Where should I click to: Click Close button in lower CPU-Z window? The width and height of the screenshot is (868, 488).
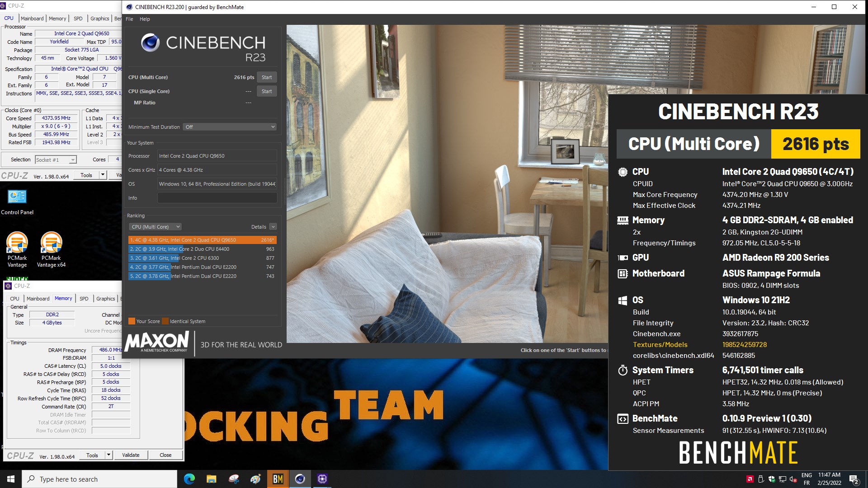165,455
